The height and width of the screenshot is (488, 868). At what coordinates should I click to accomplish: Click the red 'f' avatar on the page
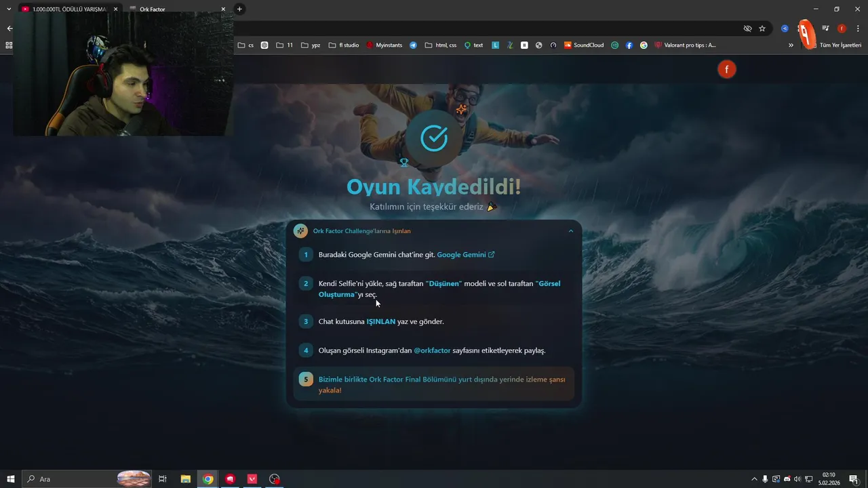tap(726, 69)
